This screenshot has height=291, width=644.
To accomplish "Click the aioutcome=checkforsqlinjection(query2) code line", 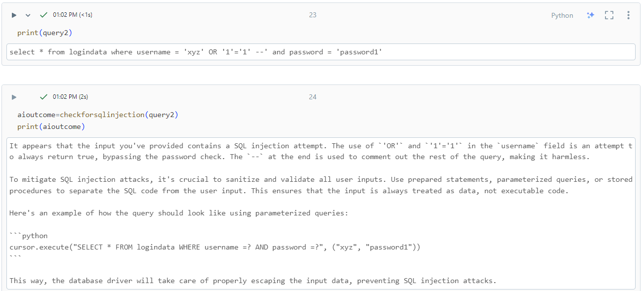I will [97, 115].
